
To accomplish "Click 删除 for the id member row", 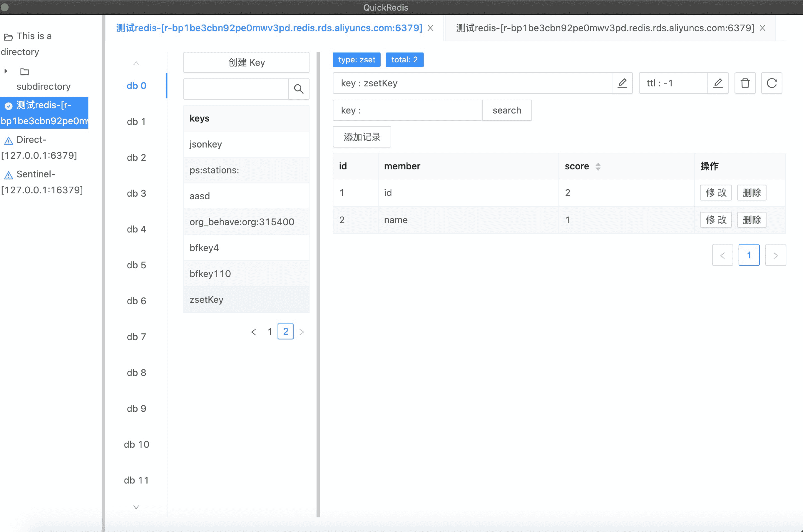I will coord(752,193).
